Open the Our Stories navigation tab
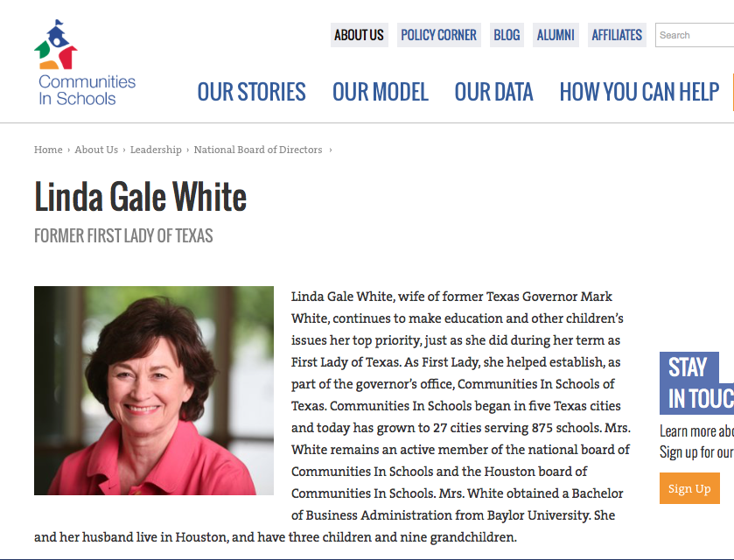Screen dimensions: 734x560 pyautogui.click(x=251, y=92)
